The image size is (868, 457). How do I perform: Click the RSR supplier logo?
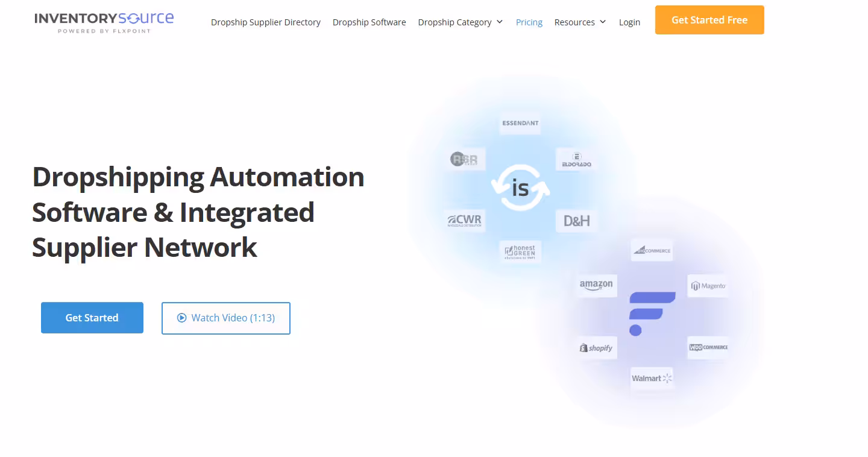pos(464,159)
